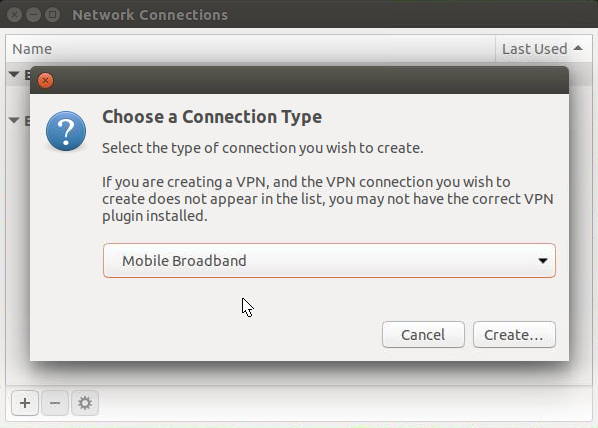Image resolution: width=598 pixels, height=428 pixels.
Task: Add a new connection with plus button
Action: click(x=25, y=403)
